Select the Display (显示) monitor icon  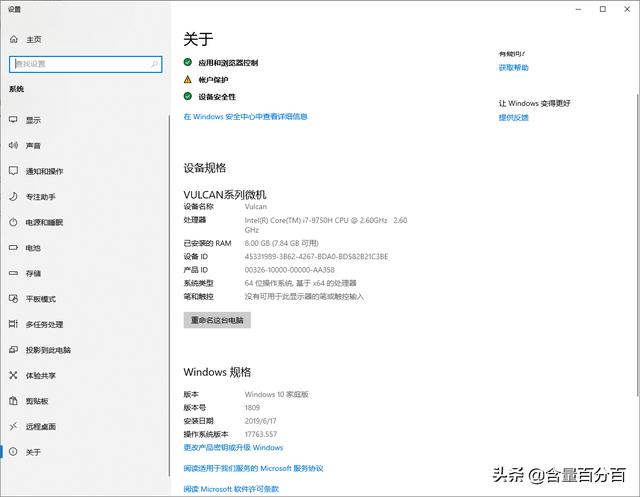[13, 120]
